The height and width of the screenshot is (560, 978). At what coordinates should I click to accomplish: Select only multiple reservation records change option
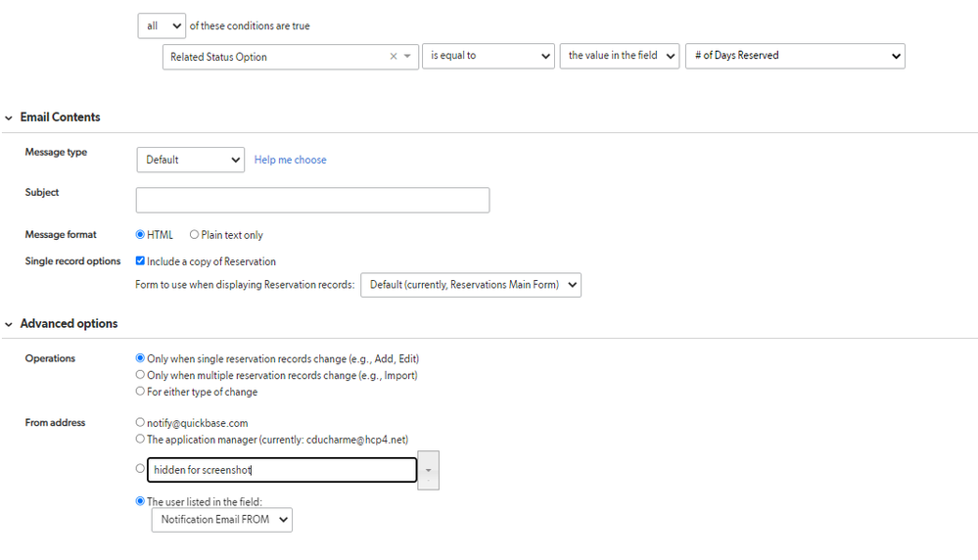[140, 375]
